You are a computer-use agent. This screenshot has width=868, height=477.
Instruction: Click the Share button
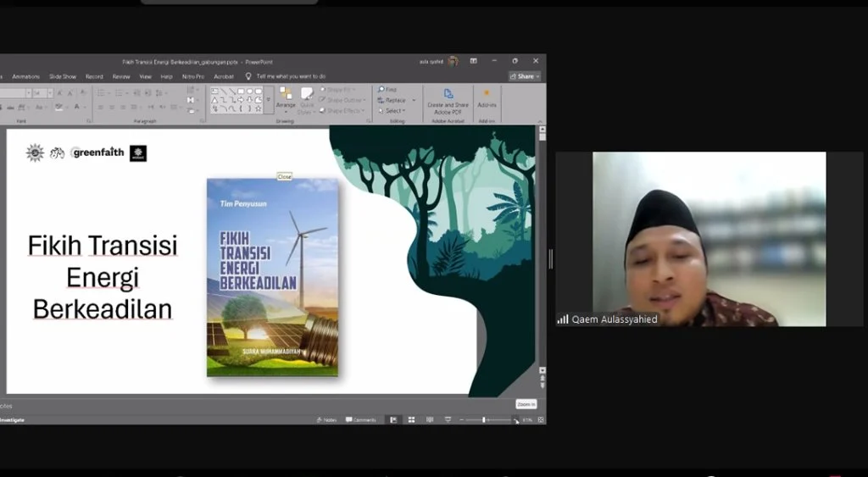coord(525,76)
